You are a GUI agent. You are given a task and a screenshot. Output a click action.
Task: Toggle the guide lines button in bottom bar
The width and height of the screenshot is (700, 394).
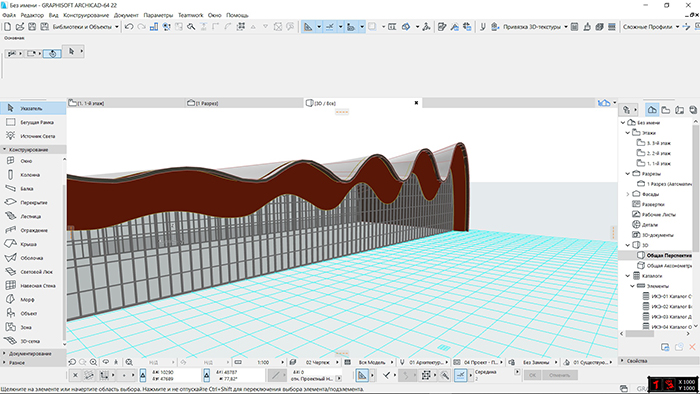click(362, 376)
